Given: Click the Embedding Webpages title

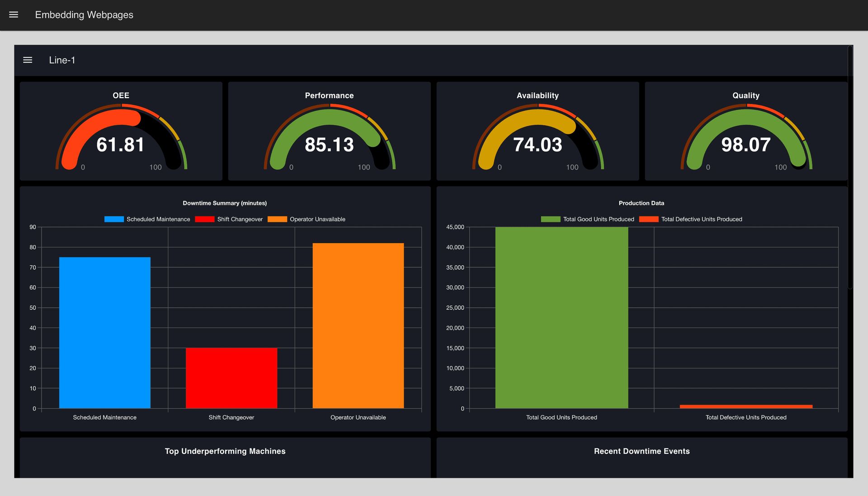Looking at the screenshot, I should click(x=84, y=14).
